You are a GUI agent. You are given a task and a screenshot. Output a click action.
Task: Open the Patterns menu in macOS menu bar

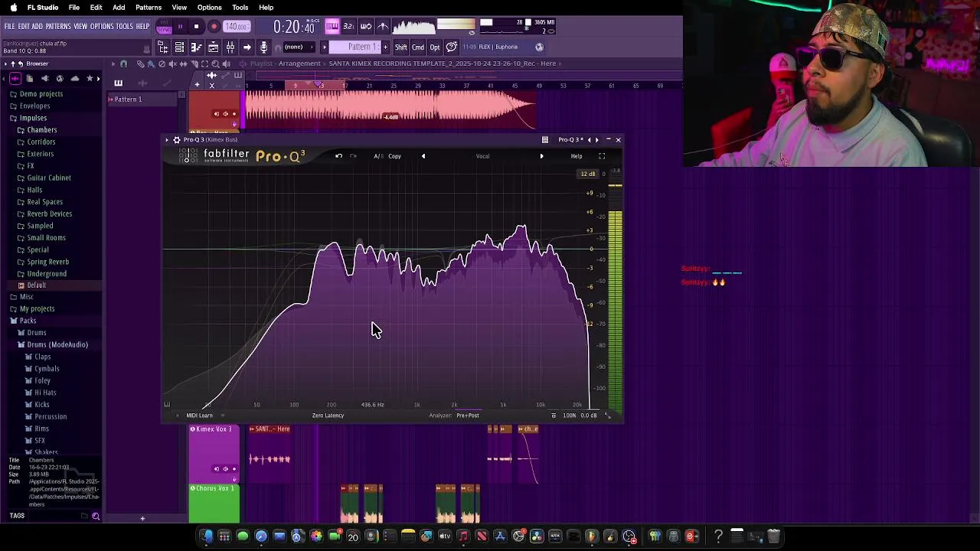(149, 8)
